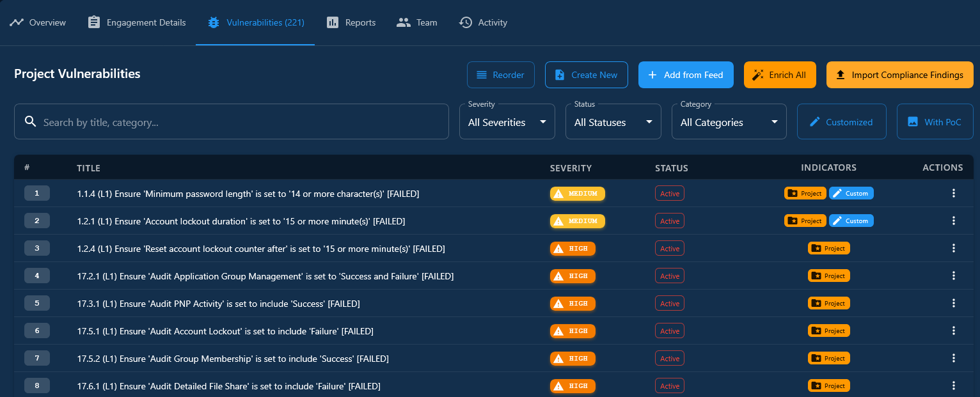The image size is (980, 397).
Task: Toggle the Customized filter
Action: click(x=842, y=121)
